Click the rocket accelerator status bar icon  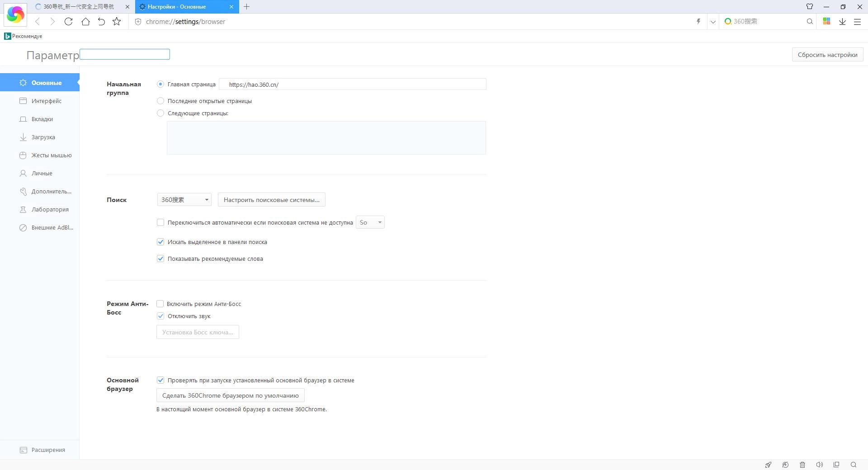(768, 465)
